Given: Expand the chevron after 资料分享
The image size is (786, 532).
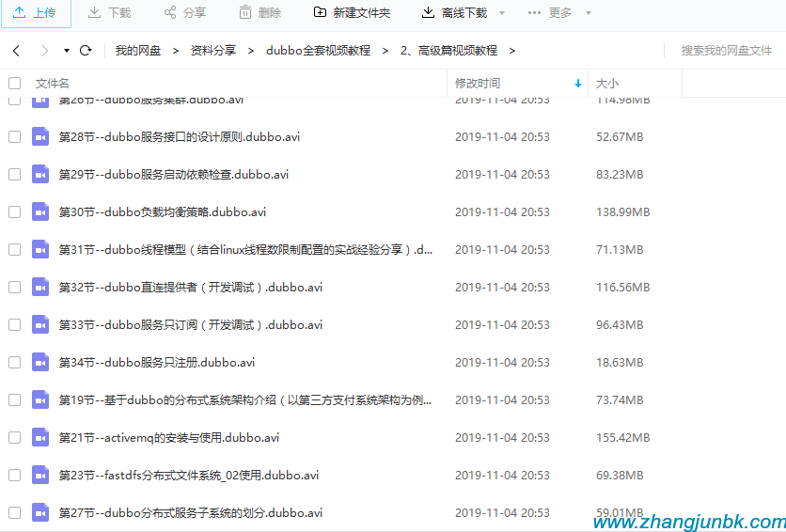Looking at the screenshot, I should (251, 51).
